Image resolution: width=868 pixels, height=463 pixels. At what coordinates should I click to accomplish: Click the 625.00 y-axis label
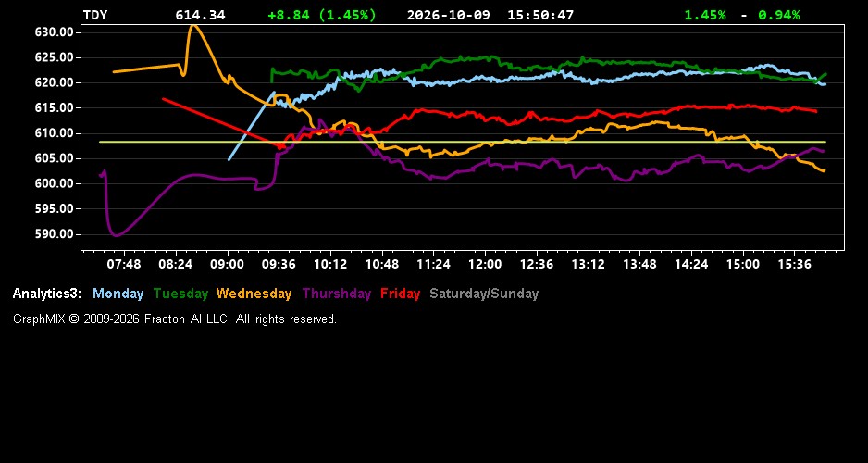tap(55, 57)
